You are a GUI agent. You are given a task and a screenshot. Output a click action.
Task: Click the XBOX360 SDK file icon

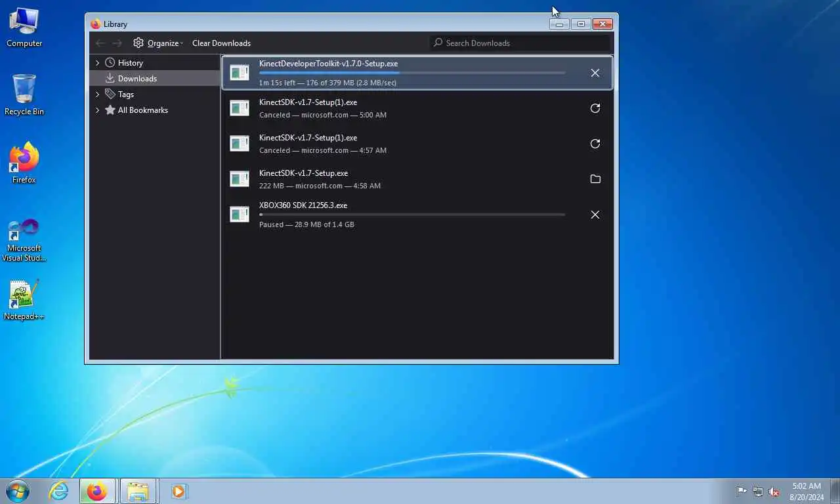tap(240, 215)
